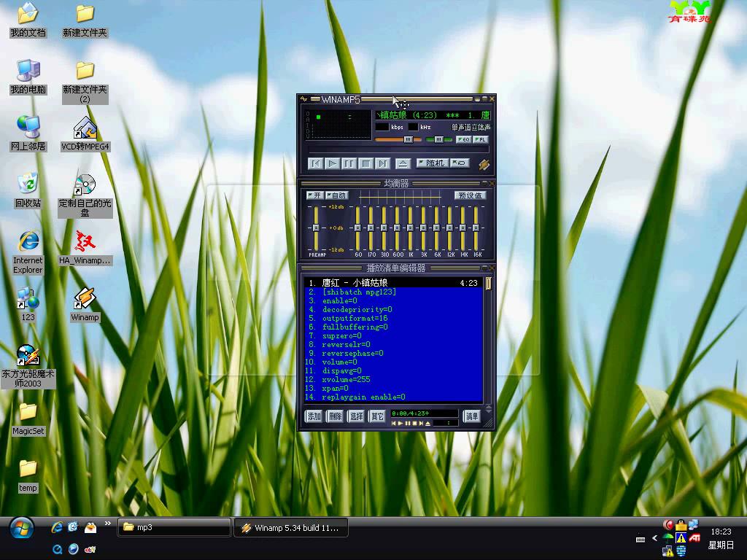
Task: Select playlist row [shibatch mpg123]
Action: coord(393,292)
